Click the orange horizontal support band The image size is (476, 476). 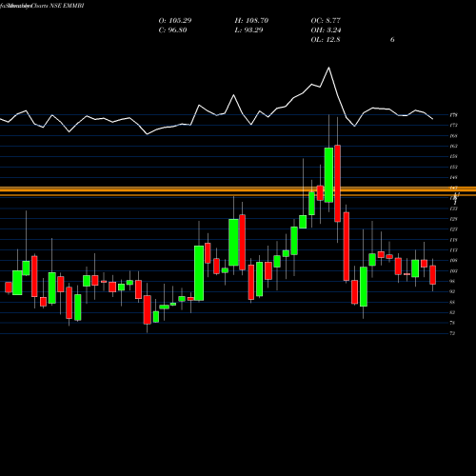[238, 191]
